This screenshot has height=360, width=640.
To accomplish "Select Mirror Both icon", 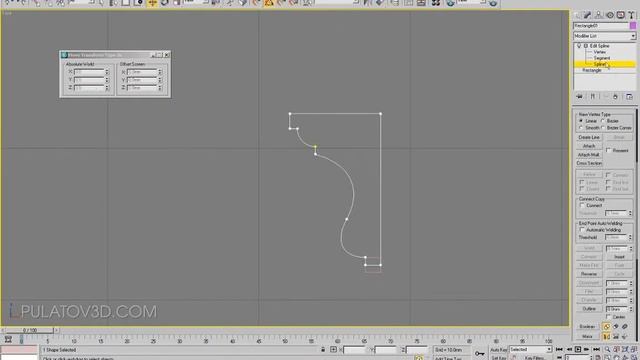I will coord(624,336).
